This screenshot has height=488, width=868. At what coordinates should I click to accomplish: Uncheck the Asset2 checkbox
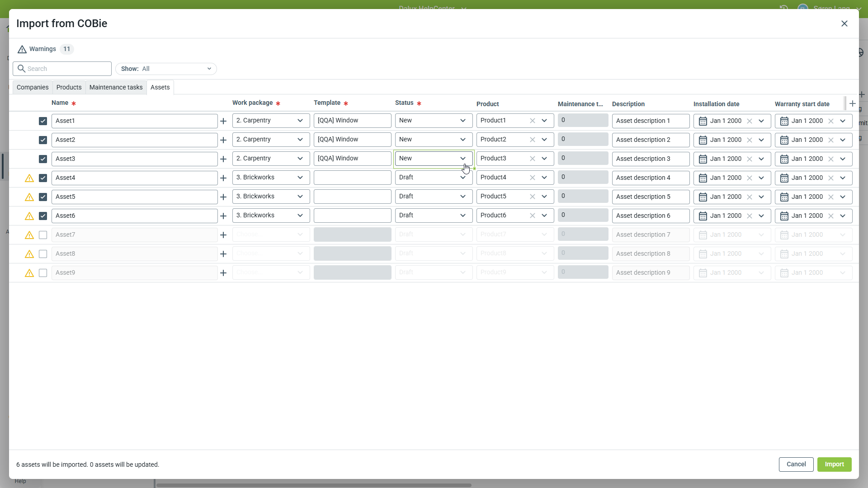click(x=43, y=140)
